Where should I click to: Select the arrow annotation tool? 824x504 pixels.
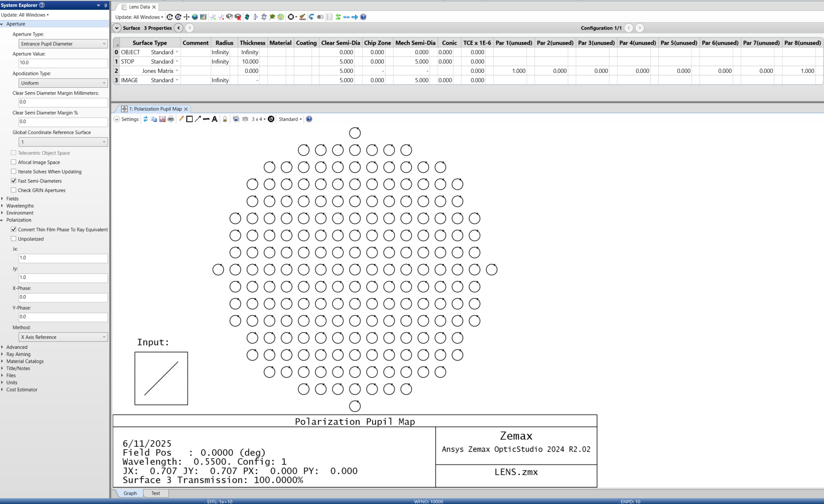click(x=198, y=119)
